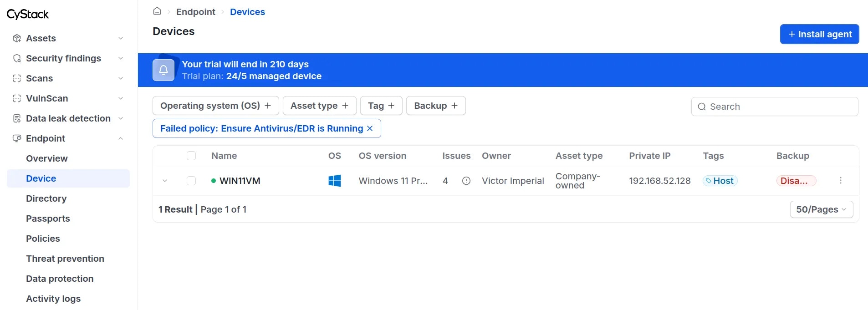Click the VulnScan sidebar icon

pyautogui.click(x=17, y=98)
